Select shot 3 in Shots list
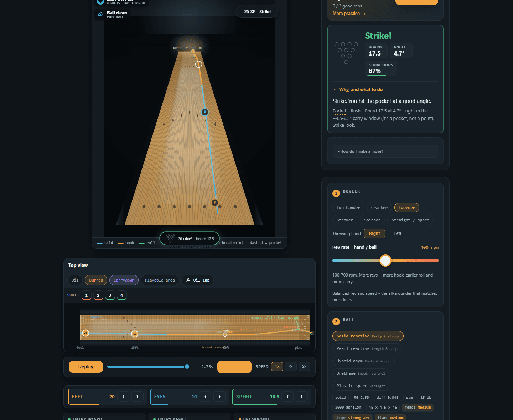 pos(110,295)
